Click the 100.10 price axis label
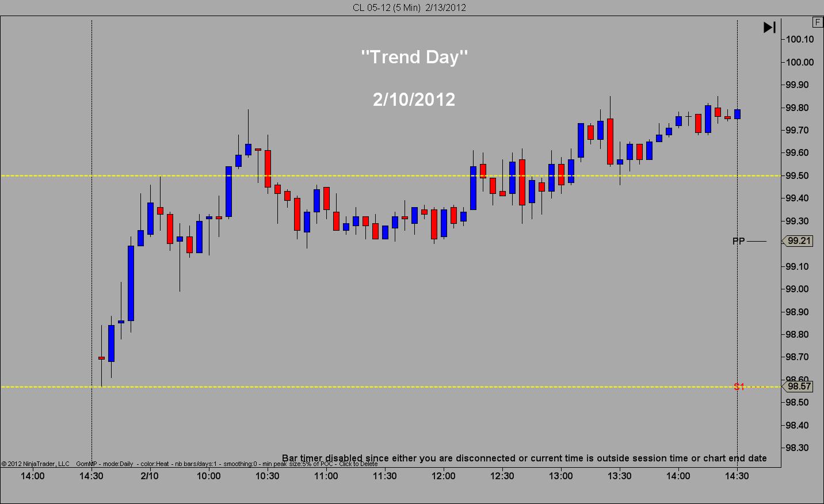Image resolution: width=824 pixels, height=504 pixels. [x=800, y=39]
